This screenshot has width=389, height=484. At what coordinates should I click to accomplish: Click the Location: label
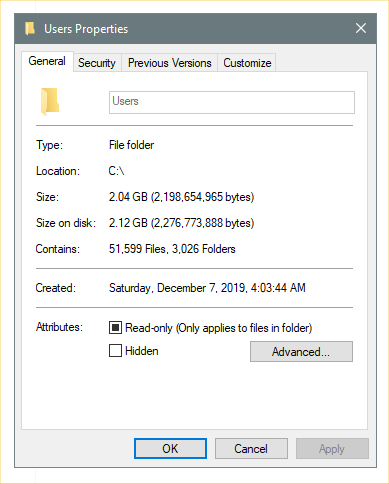coord(58,171)
